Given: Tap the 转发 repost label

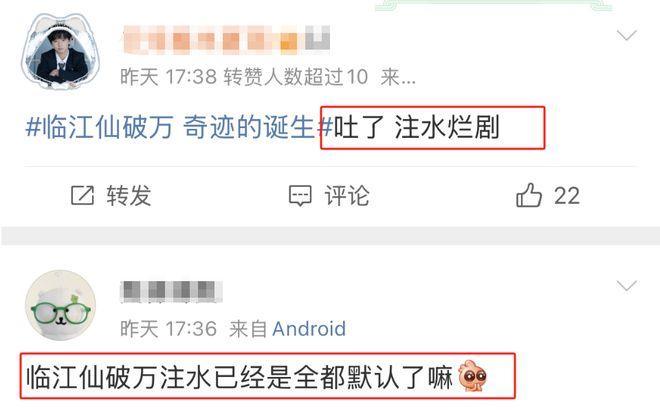Looking at the screenshot, I should (129, 196).
